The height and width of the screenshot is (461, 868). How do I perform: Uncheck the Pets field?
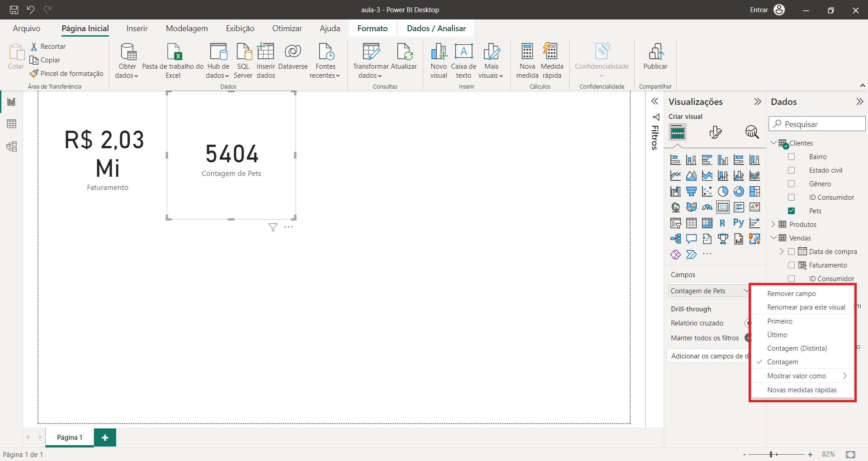[791, 211]
